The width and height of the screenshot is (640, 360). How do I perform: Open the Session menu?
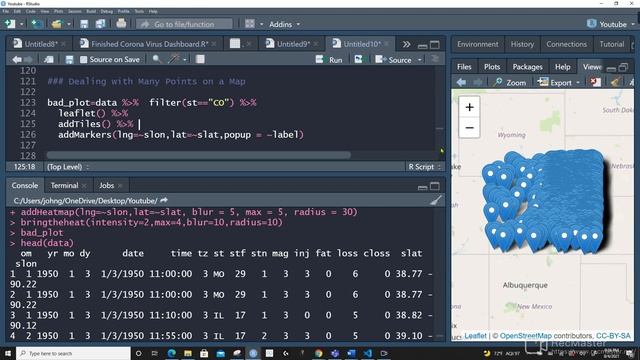pyautogui.click(x=75, y=11)
